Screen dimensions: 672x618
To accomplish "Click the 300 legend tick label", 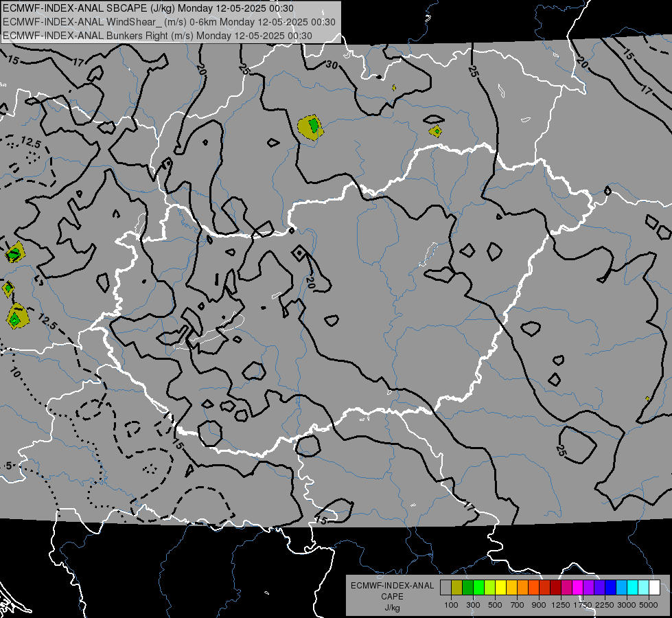I will [x=473, y=605].
